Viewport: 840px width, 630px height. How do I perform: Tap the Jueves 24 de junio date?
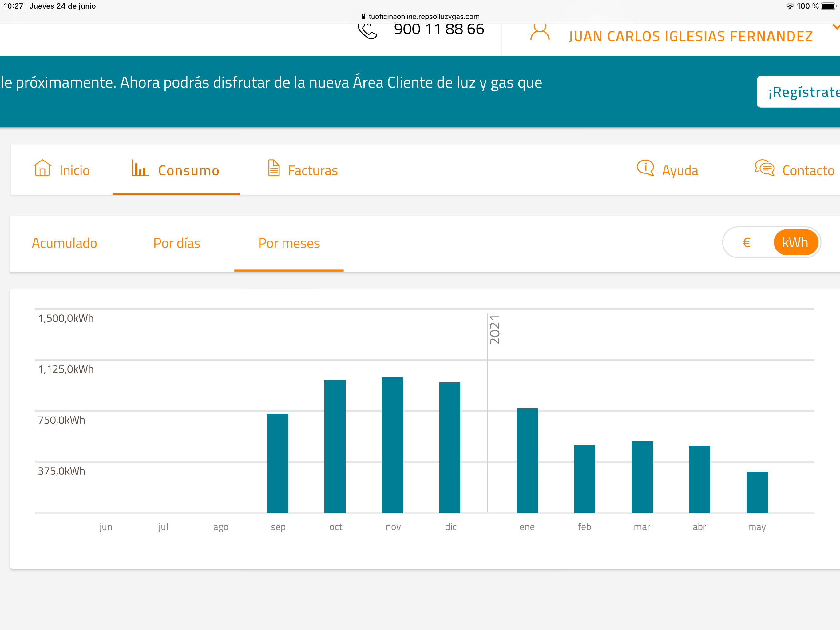pos(63,6)
